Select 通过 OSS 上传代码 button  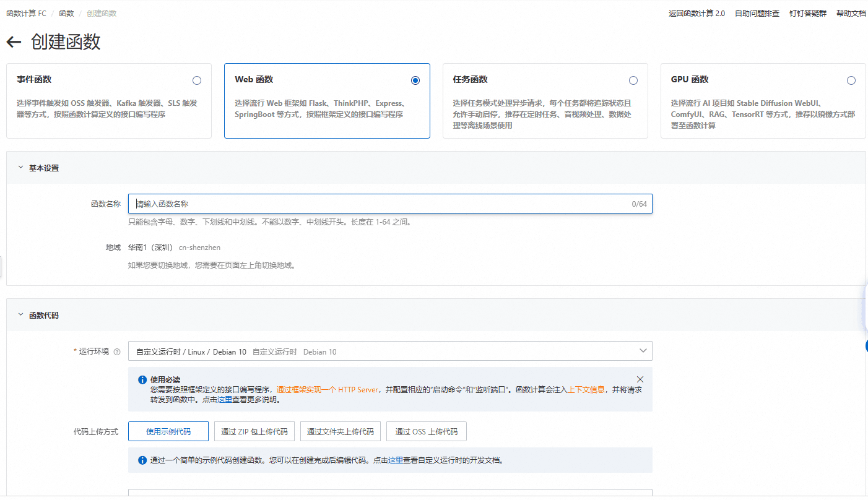426,432
